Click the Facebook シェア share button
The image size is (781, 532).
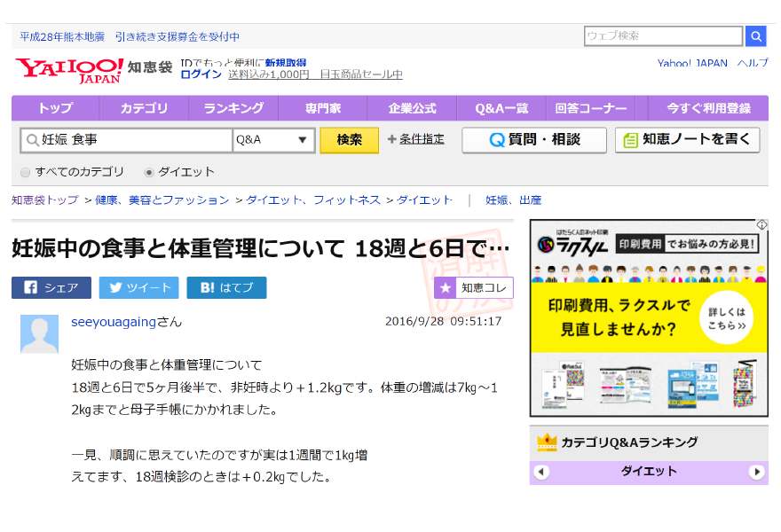51,287
